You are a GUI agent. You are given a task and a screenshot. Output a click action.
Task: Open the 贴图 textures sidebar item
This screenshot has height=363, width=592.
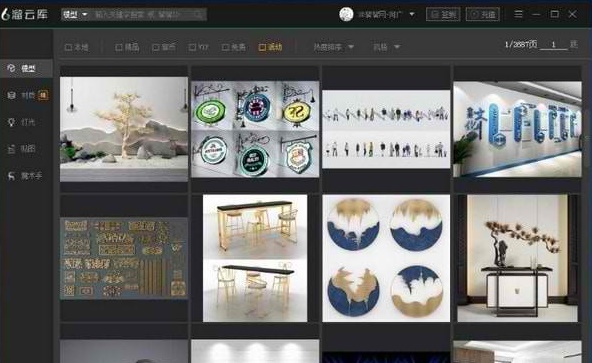pos(26,149)
